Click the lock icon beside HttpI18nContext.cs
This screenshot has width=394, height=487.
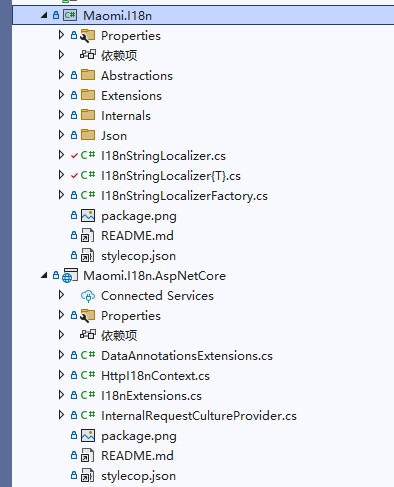pyautogui.click(x=74, y=375)
